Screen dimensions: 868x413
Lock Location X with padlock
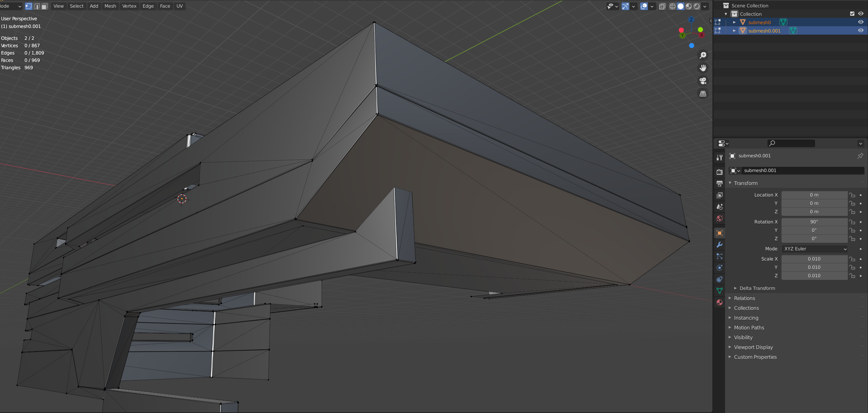coord(852,195)
